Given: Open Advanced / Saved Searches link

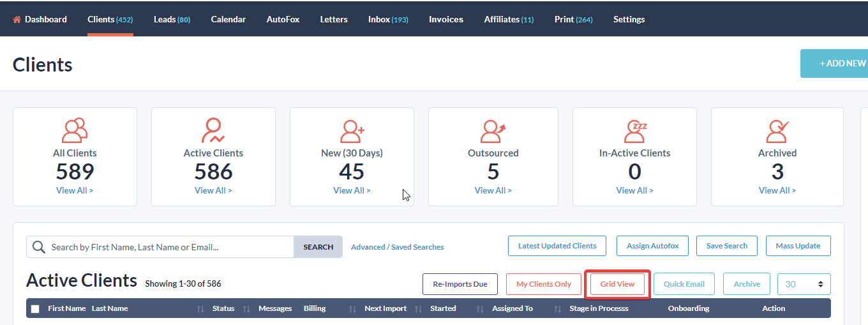Looking at the screenshot, I should tap(397, 247).
